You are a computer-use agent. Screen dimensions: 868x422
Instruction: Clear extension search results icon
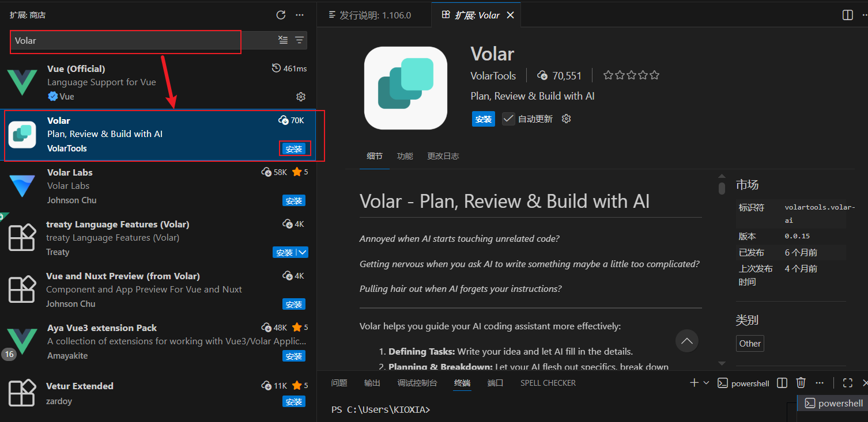click(x=283, y=40)
